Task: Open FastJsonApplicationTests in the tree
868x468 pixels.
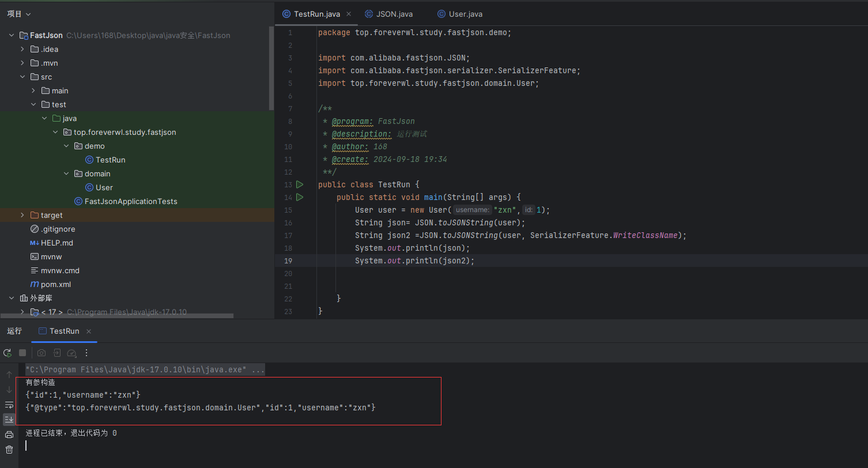Action: click(131, 201)
